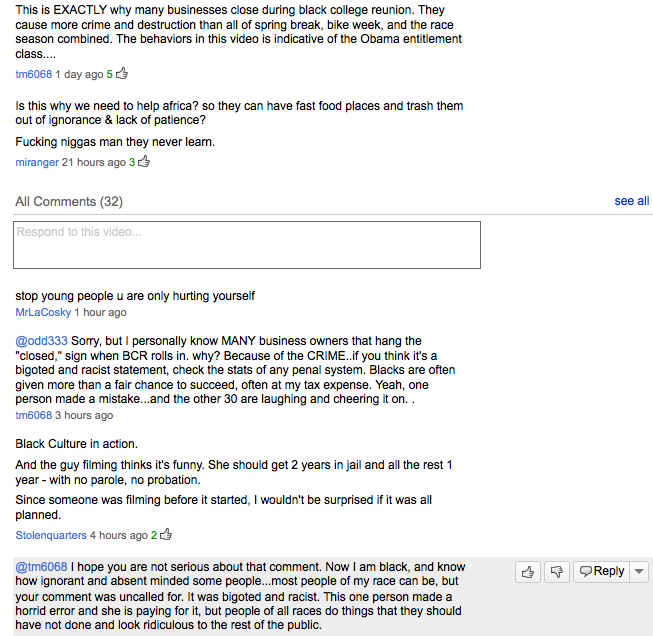The width and height of the screenshot is (653, 636).
Task: Open tm6068 profile from the 3 hours ago comment
Action: (x=33, y=415)
